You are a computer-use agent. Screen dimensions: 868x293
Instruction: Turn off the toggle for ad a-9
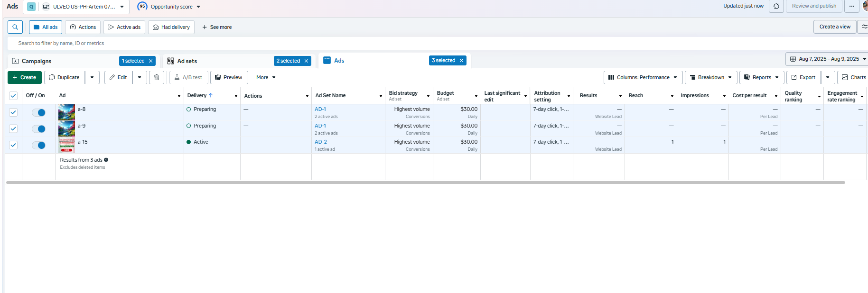[38, 129]
